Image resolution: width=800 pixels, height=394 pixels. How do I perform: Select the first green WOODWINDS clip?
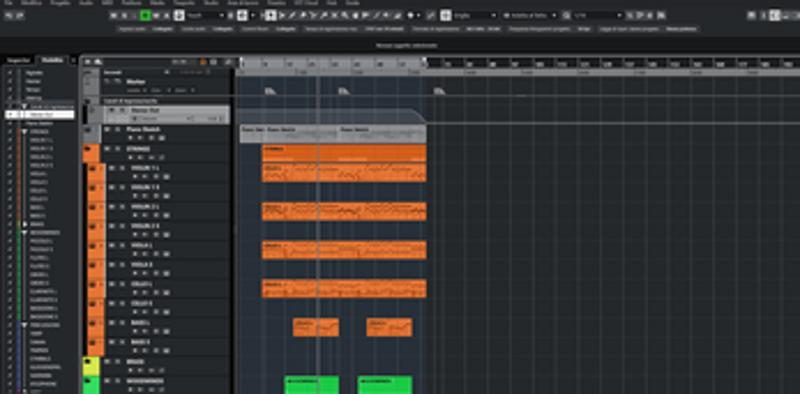coord(311,385)
